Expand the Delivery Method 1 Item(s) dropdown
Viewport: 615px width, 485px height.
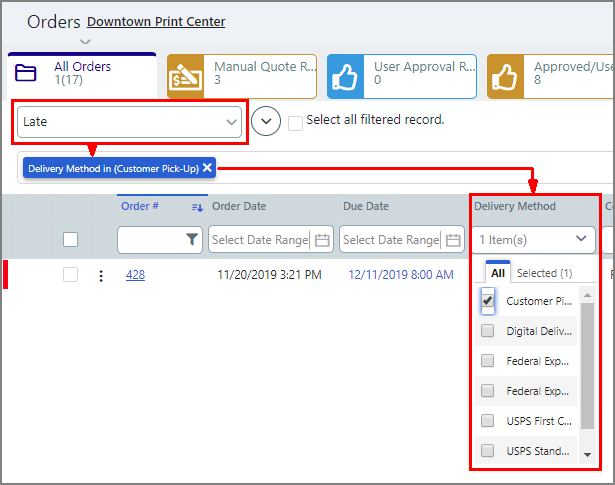[534, 240]
